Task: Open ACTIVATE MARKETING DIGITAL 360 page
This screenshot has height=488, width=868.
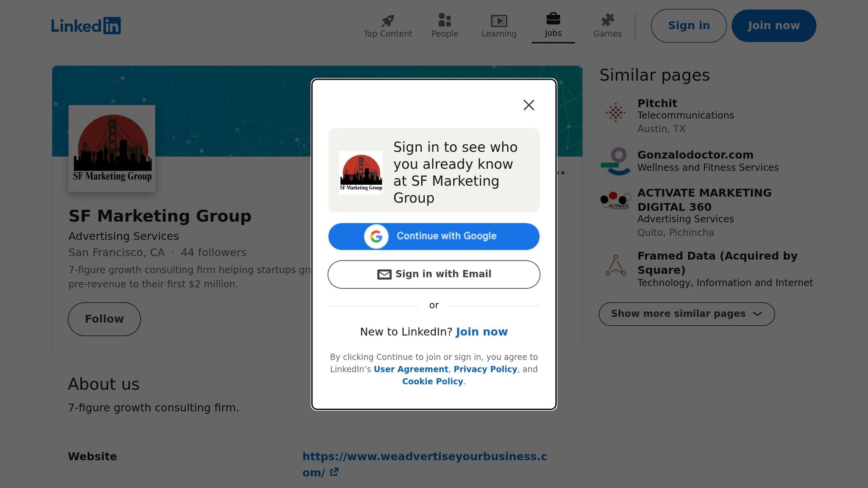Action: 704,200
